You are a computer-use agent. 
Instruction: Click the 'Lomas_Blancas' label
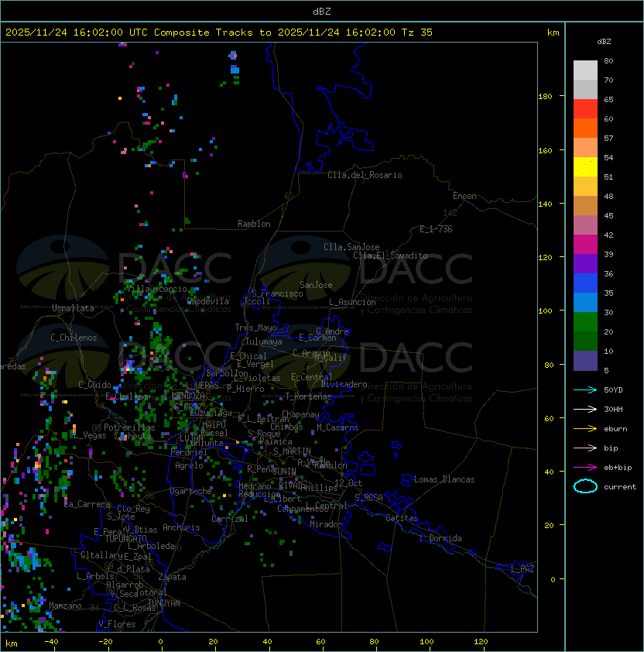pyautogui.click(x=444, y=480)
